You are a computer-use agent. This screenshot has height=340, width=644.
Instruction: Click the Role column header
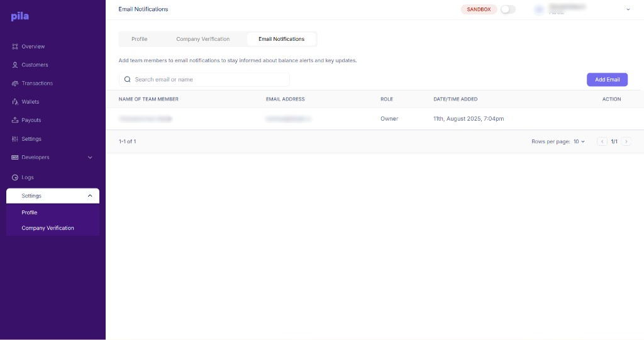387,99
